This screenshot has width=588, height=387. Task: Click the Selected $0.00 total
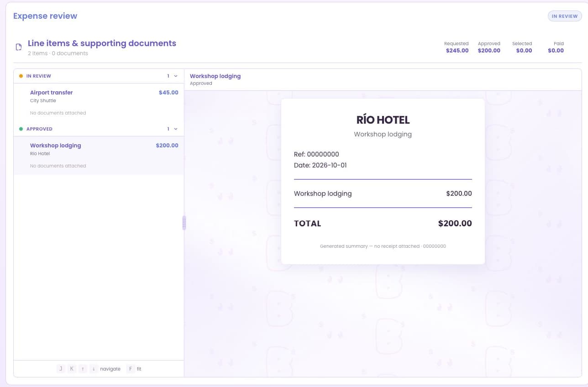click(522, 47)
